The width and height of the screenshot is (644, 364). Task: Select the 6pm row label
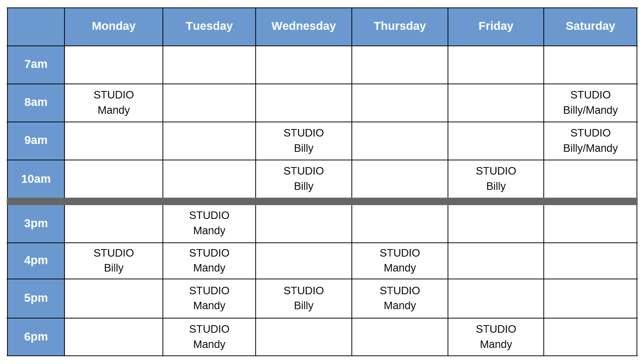[x=36, y=337]
